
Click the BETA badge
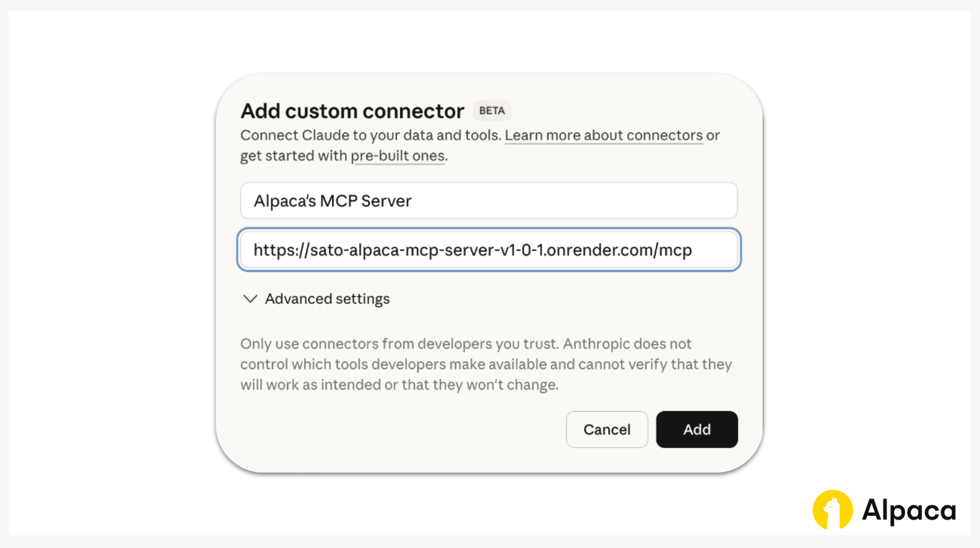492,110
